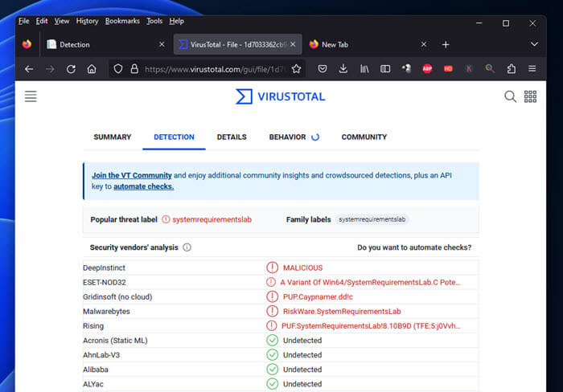The height and width of the screenshot is (392, 563).
Task: Click the Acronis (Static ML) vendor name
Action: (115, 341)
